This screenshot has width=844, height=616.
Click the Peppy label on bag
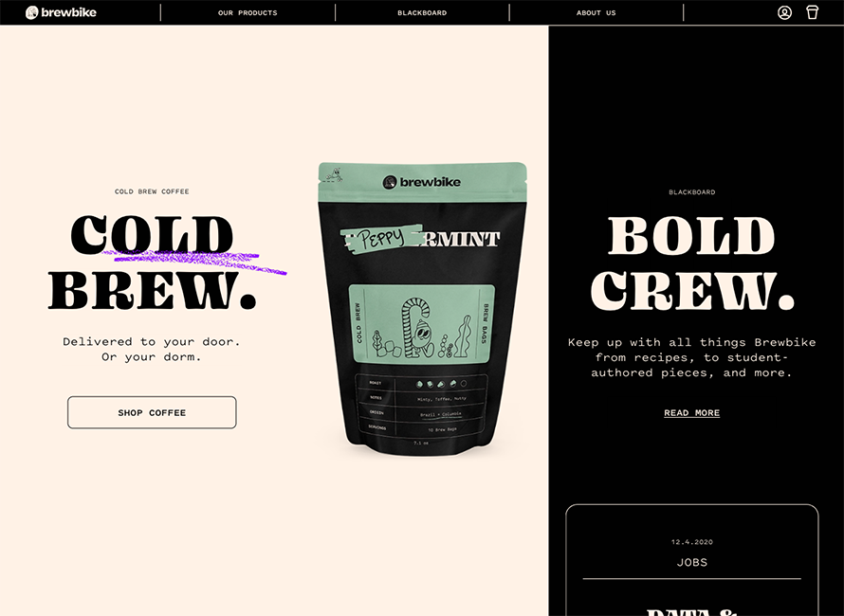(x=379, y=238)
